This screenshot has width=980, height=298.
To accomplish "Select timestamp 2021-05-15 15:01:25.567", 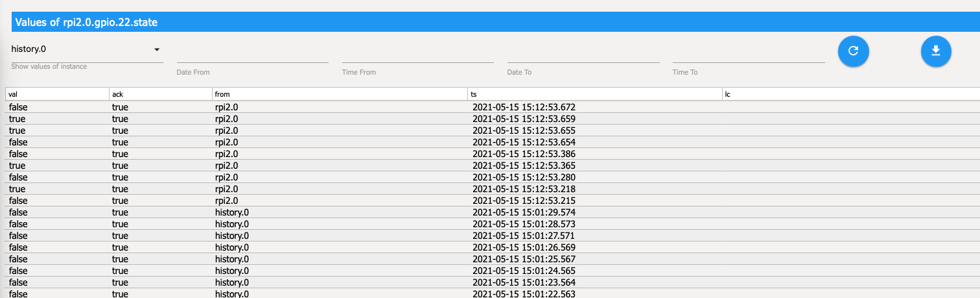I will point(524,259).
